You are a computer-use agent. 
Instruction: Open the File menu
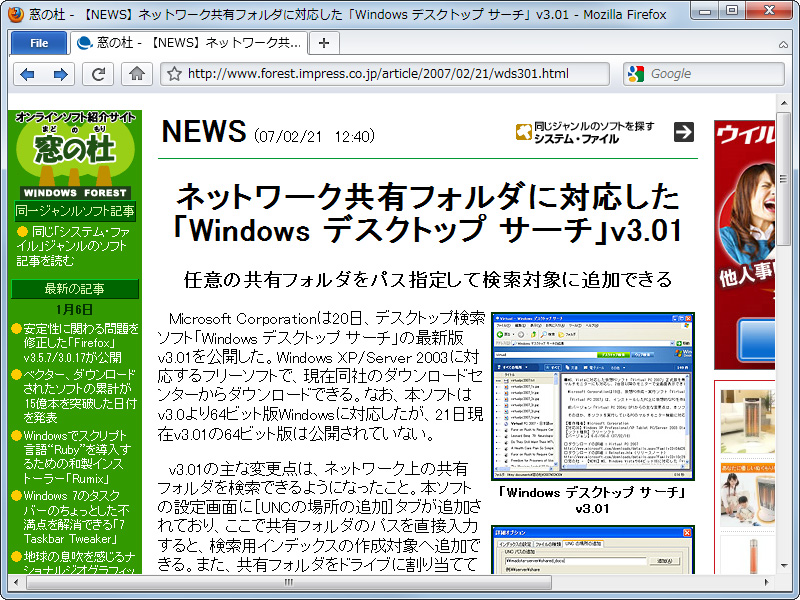38,42
